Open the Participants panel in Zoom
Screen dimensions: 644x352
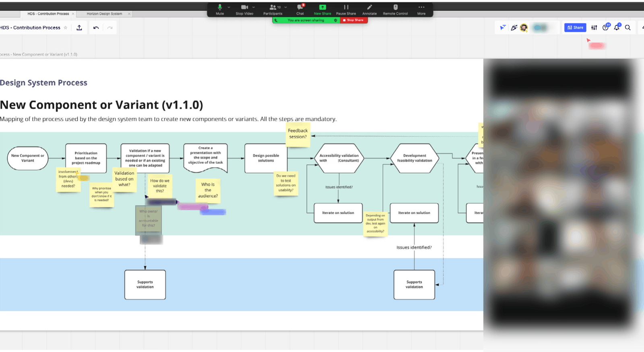point(273,9)
